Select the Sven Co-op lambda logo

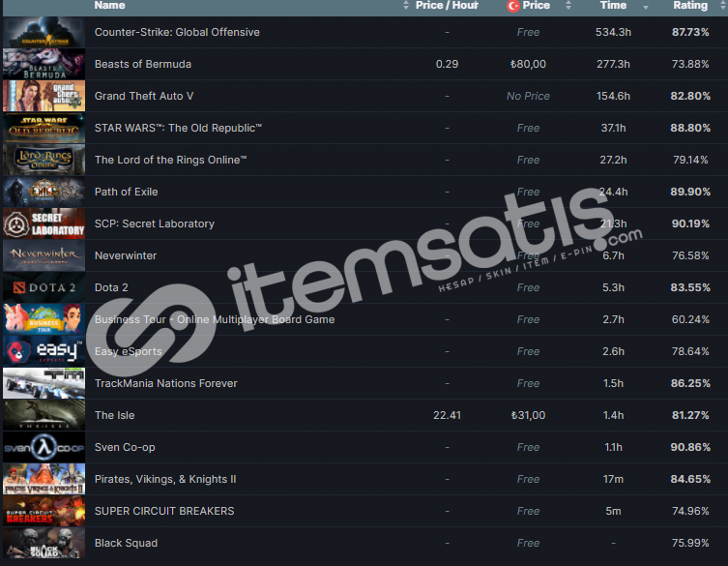[x=44, y=448]
